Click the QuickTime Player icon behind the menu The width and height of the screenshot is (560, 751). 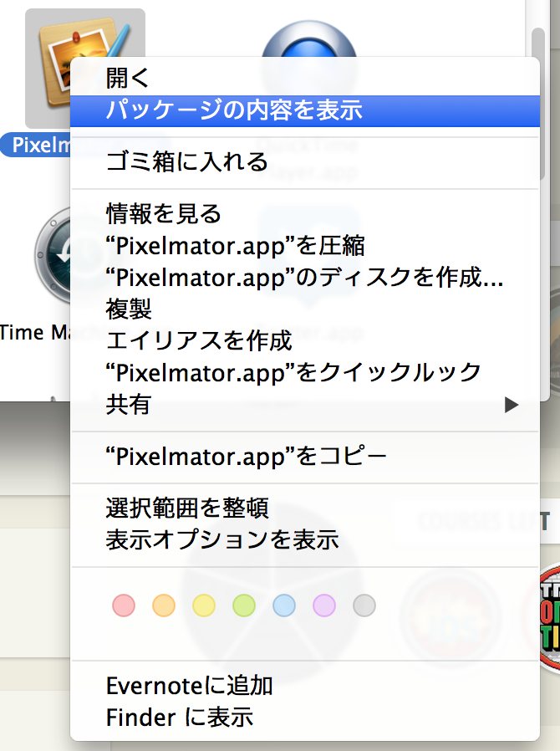(x=308, y=39)
